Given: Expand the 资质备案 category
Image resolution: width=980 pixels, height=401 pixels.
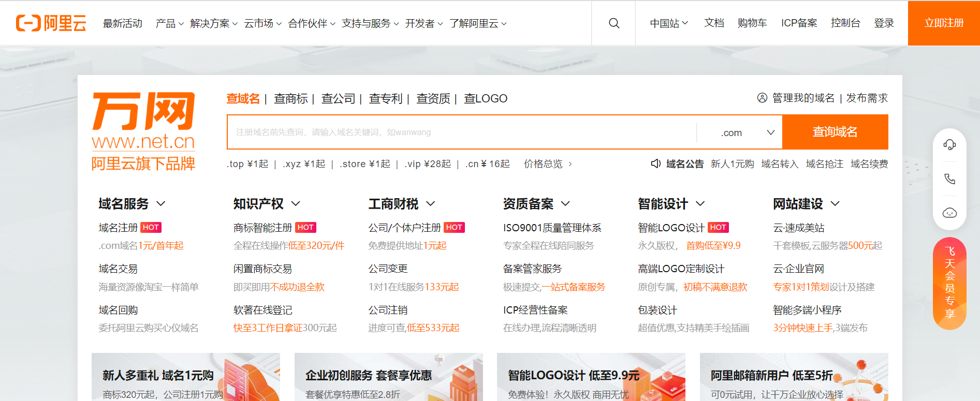Looking at the screenshot, I should pos(536,204).
